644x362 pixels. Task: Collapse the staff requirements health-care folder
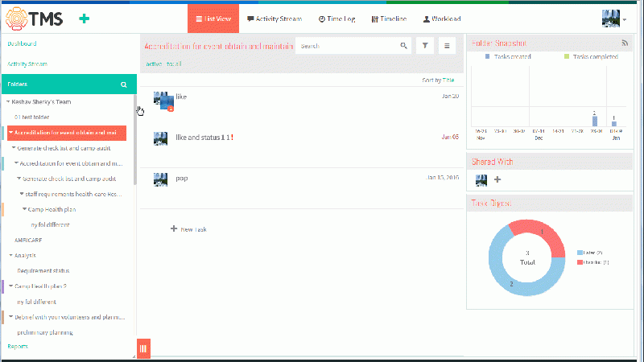(x=22, y=194)
